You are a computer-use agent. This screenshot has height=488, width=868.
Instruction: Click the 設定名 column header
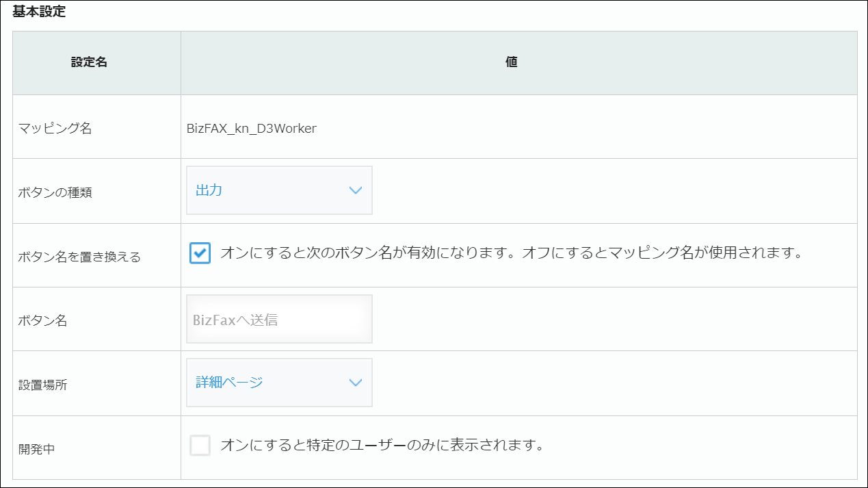(89, 62)
